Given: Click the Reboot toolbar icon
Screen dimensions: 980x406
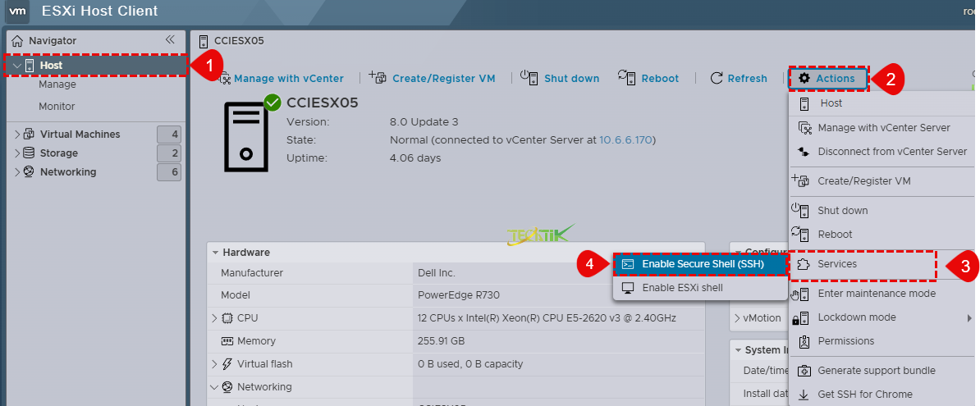Looking at the screenshot, I should click(x=627, y=77).
